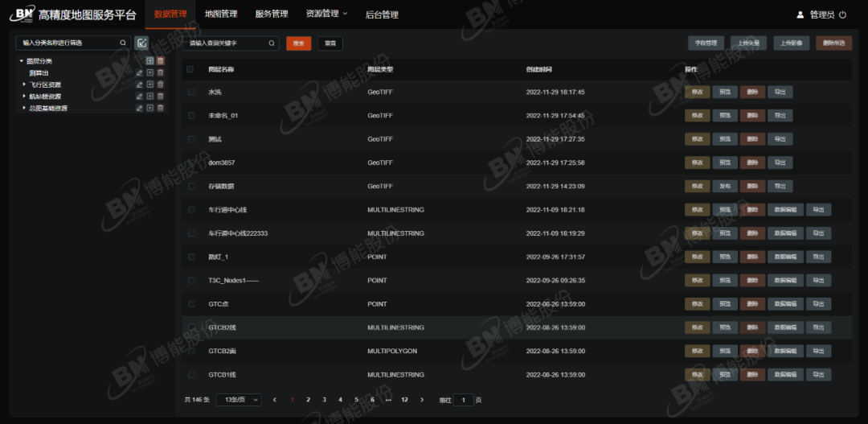Expand the 飞行区资源 tree node
Image resolution: width=868 pixels, height=424 pixels.
23,84
